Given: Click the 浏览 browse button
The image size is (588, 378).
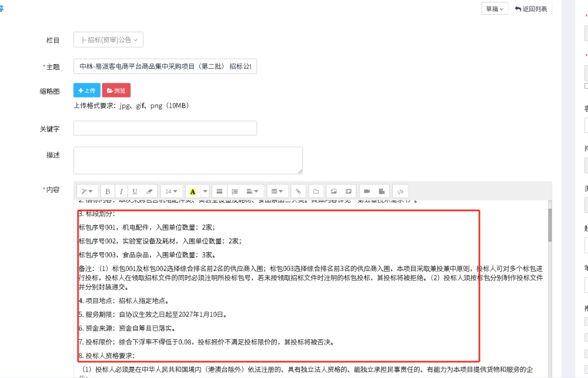Looking at the screenshot, I should click(x=116, y=91).
